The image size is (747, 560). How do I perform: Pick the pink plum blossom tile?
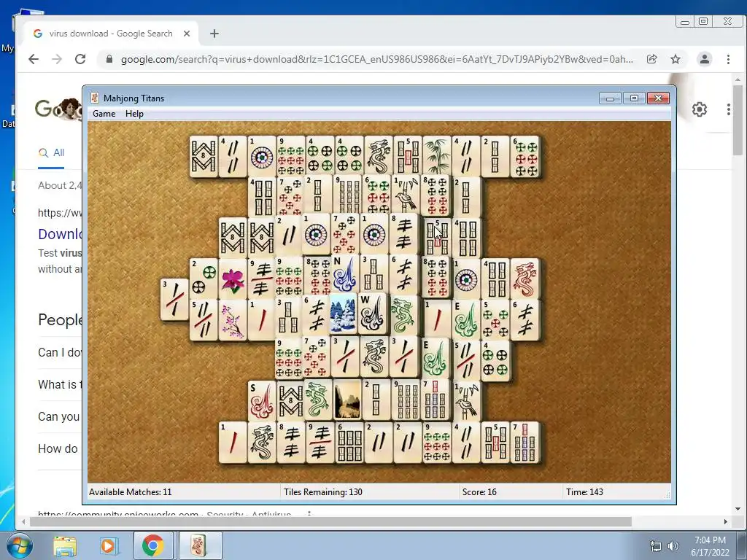click(x=233, y=321)
